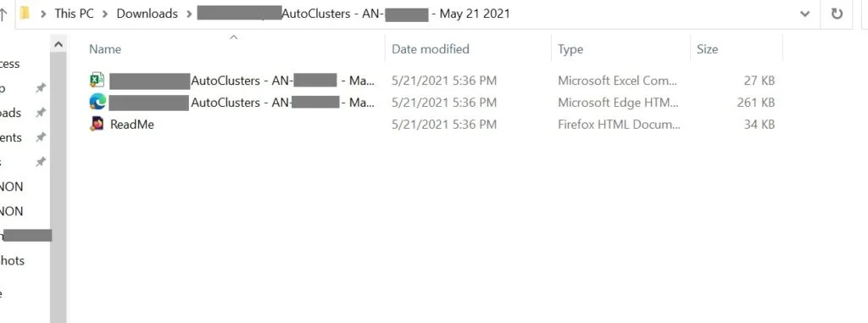Sort files by the Type column header

pos(570,49)
